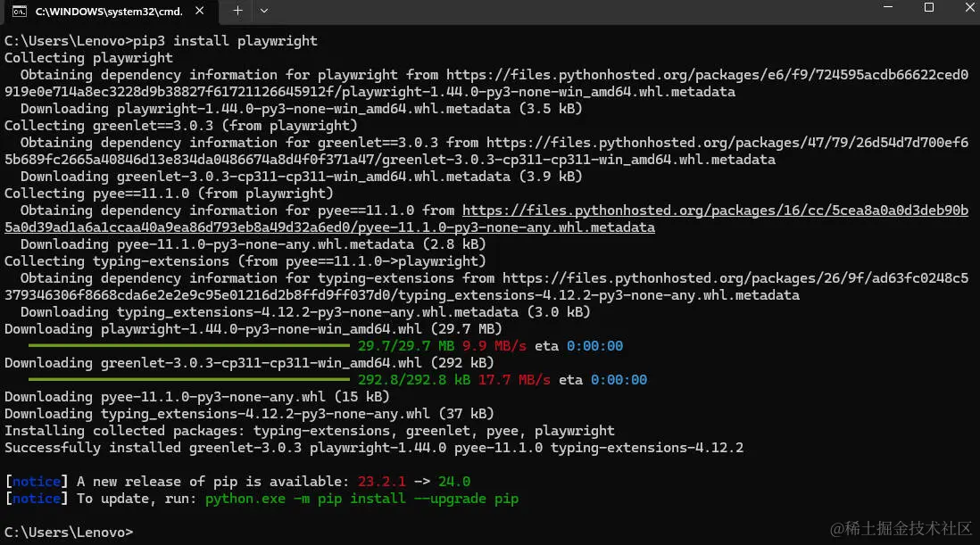Click 'Downloading pyee-11.1.0' metadata (2.8 kB) line
The image size is (980, 545).
[x=253, y=244]
